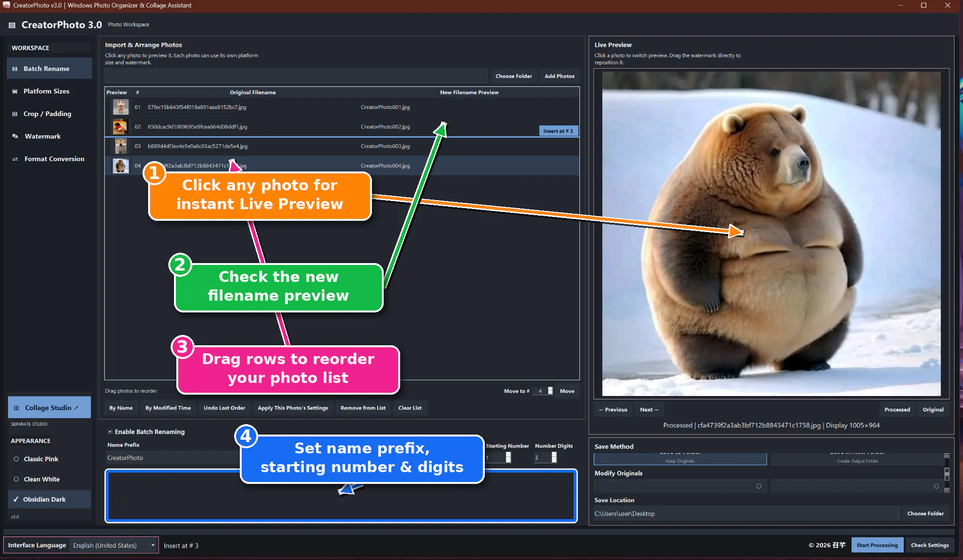
Task: Click the Format Conversion arrows icon
Action: click(15, 159)
